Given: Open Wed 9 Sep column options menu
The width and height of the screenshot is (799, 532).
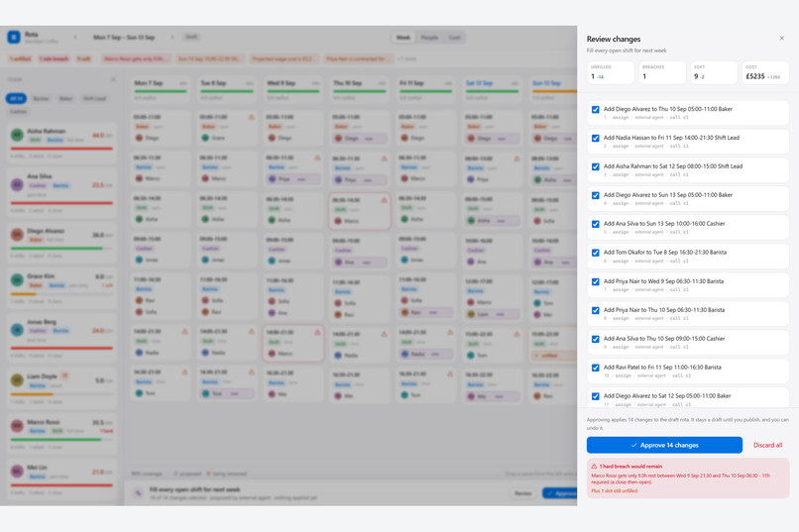Looking at the screenshot, I should 315,83.
